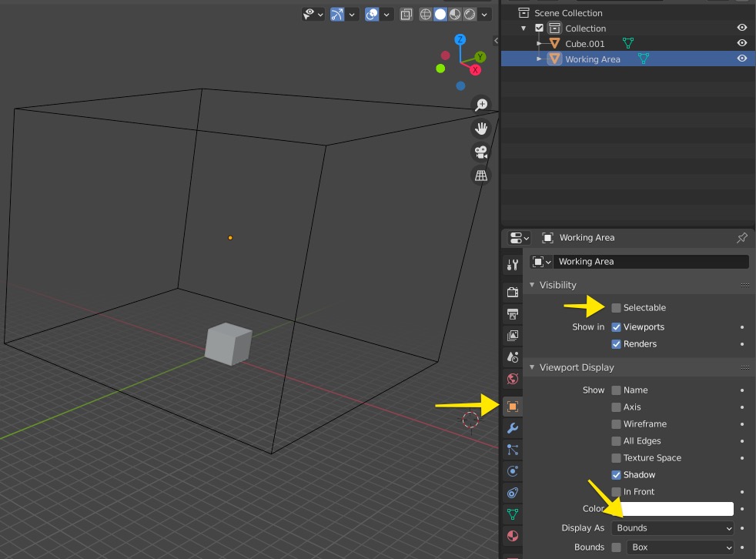Click the mesh data icon beside Working Area
Viewport: 756px width, 559px height.
(643, 59)
